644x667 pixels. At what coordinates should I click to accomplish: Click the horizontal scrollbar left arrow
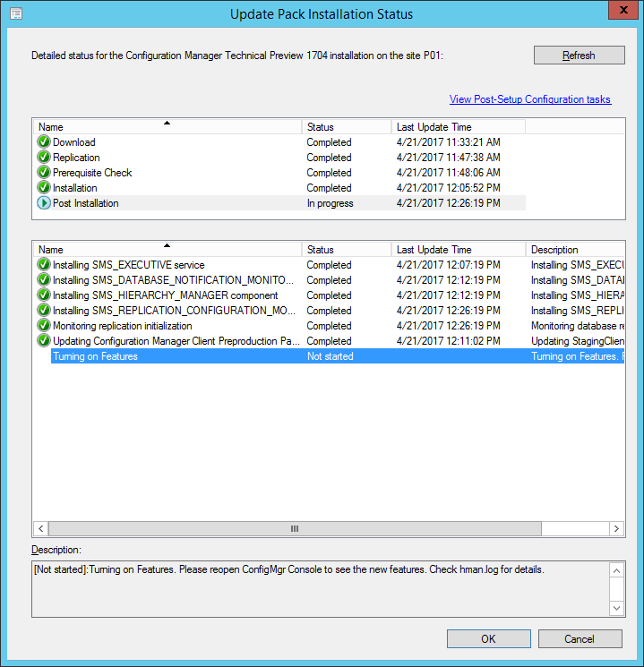tap(41, 529)
